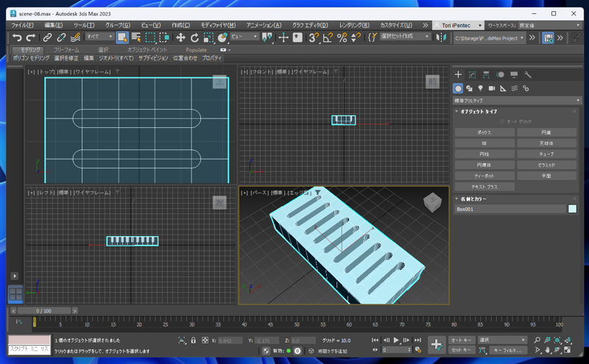Select the Select and Link chain icon
The image size is (589, 364).
click(47, 38)
